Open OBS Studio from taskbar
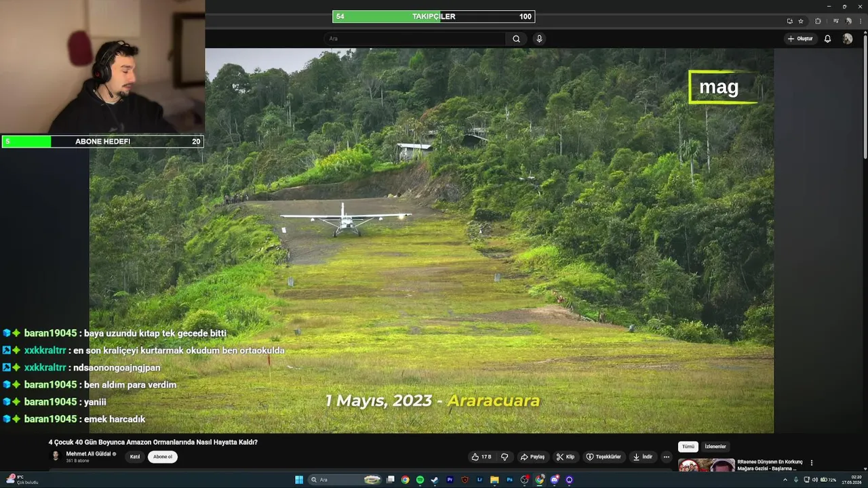Screen dimensions: 868x488 click(x=524, y=480)
